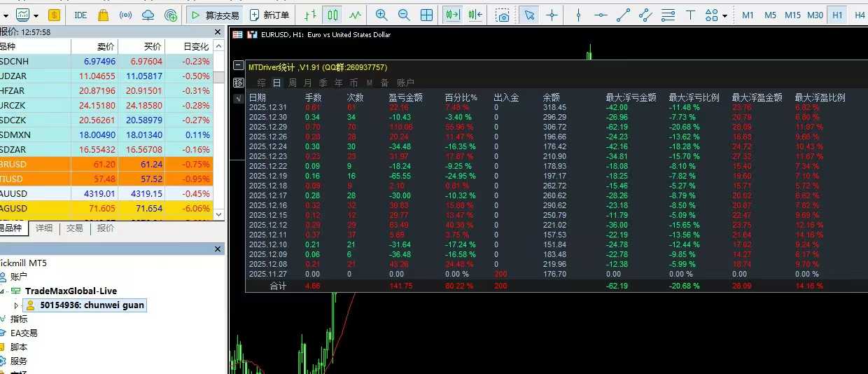
Task: Click the chart layout monitor icon
Action: (23, 15)
